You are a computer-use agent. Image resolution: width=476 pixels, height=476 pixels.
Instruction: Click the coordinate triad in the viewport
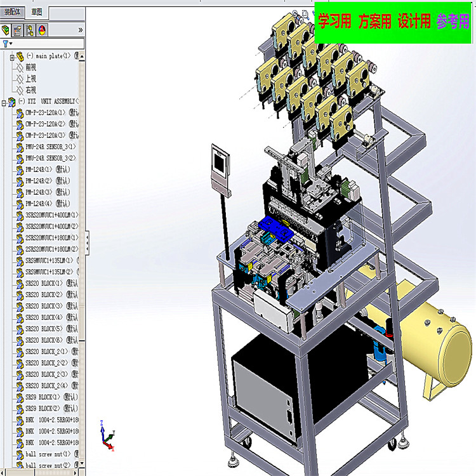[107, 435]
